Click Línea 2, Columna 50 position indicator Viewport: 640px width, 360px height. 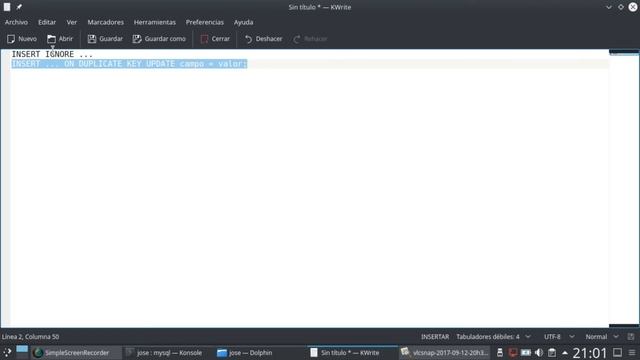[x=31, y=337]
